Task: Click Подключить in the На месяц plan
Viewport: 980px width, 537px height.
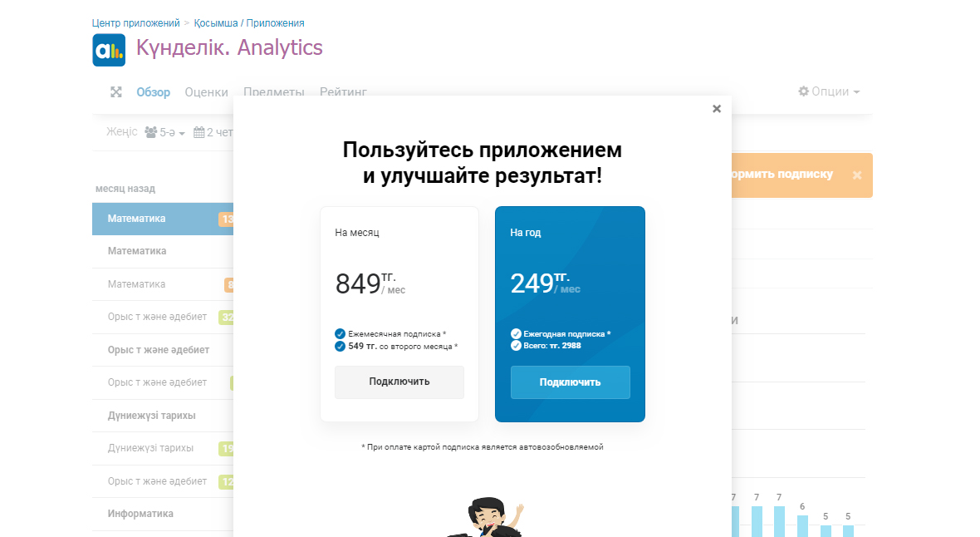Action: point(399,382)
